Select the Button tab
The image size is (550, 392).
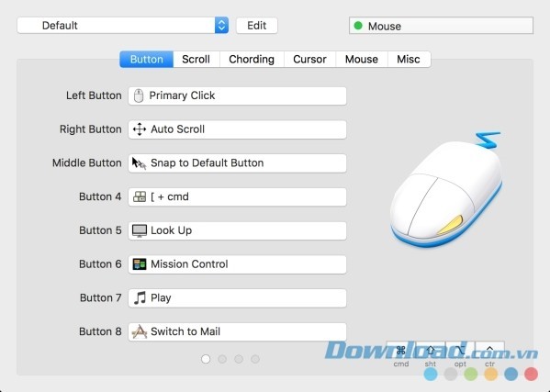pos(147,59)
